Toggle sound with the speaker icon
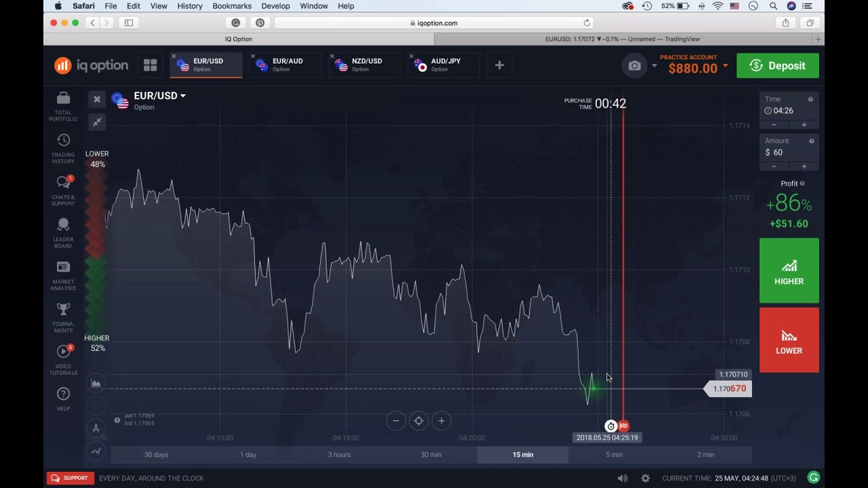 [623, 478]
